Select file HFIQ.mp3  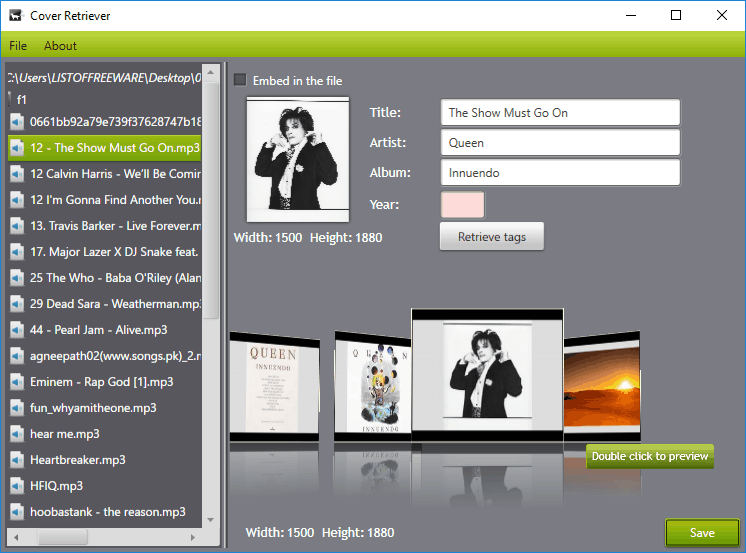click(104, 486)
